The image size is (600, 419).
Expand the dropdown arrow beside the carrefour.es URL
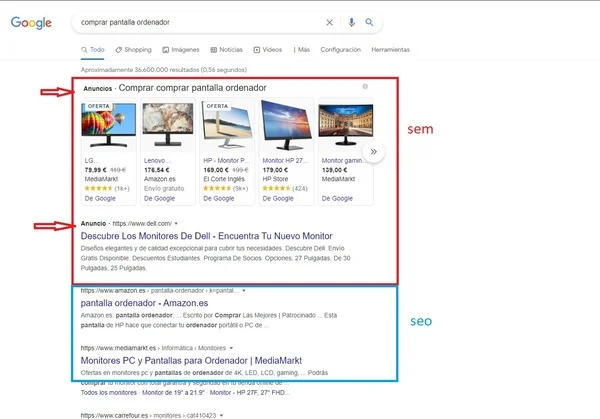click(x=221, y=416)
